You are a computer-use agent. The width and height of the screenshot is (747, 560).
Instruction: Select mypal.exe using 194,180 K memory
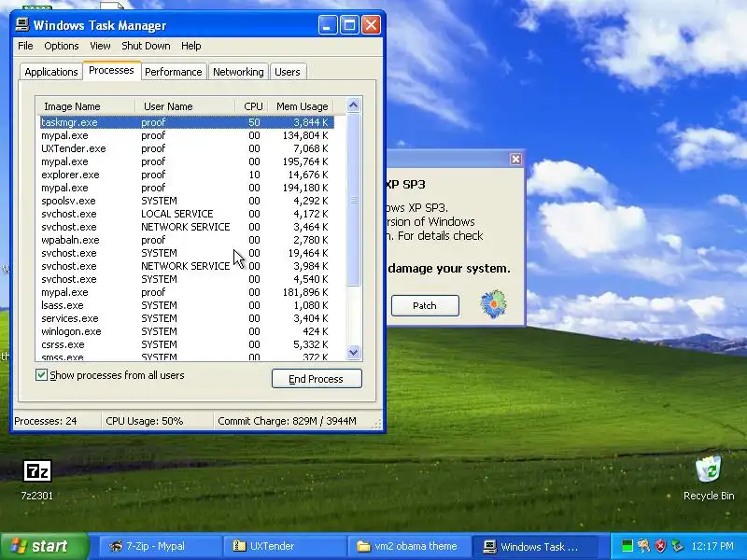click(x=187, y=188)
